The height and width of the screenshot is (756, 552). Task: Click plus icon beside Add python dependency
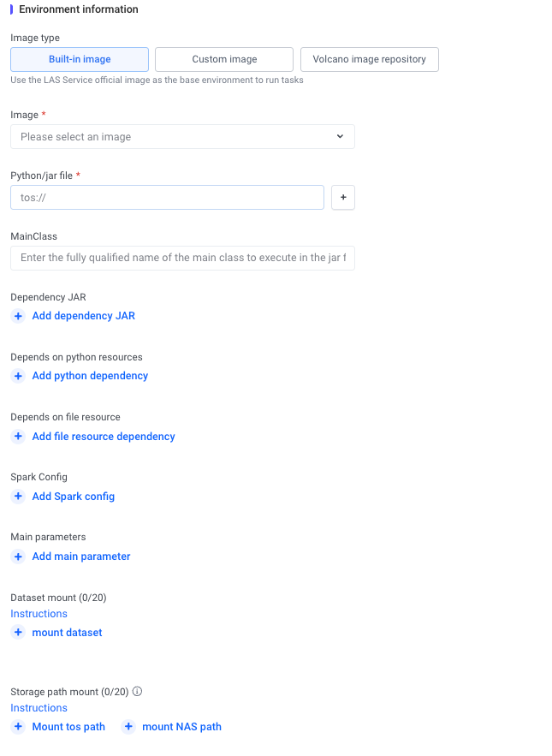pyautogui.click(x=18, y=376)
